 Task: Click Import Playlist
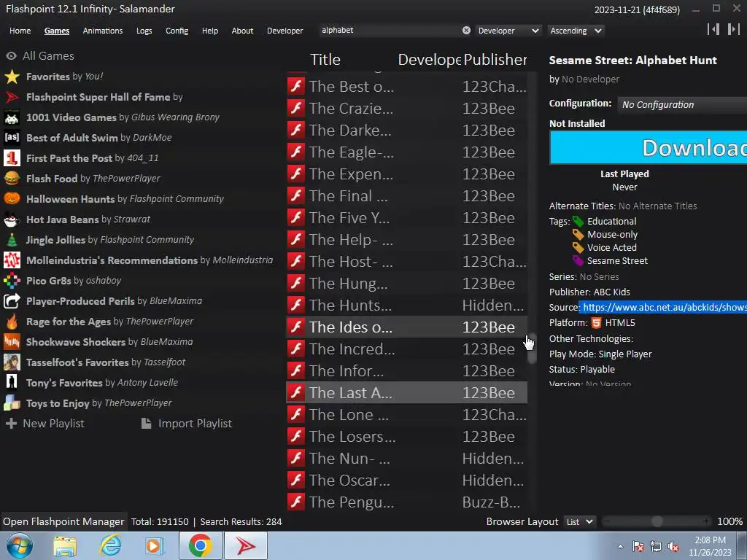pos(187,424)
